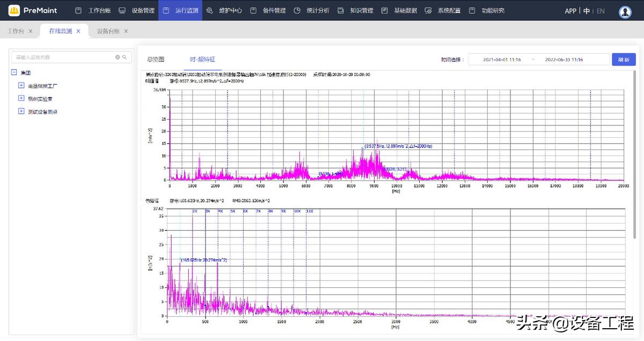Click the 系统配置 settings icon
The width and height of the screenshot is (644, 341).
click(428, 11)
